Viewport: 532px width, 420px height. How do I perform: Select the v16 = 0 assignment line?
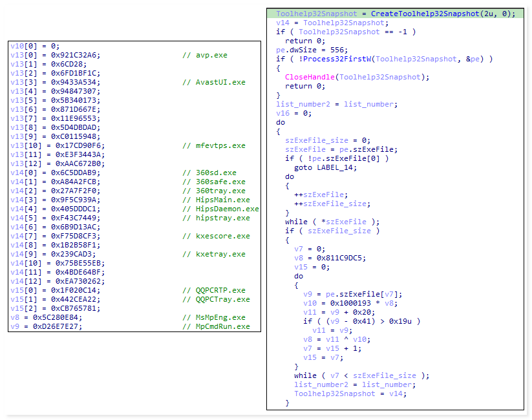point(293,113)
